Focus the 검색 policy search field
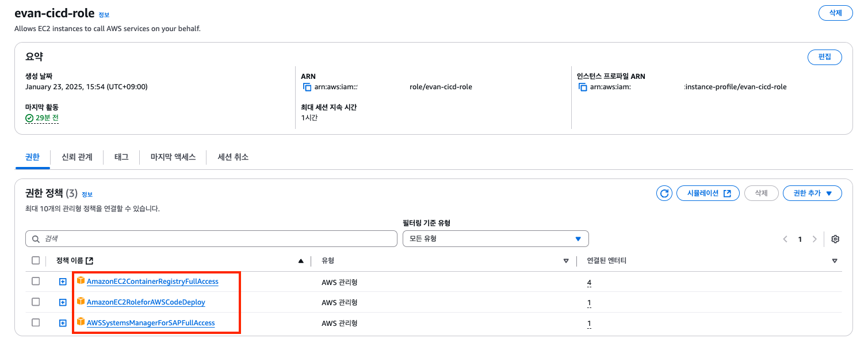 point(211,239)
